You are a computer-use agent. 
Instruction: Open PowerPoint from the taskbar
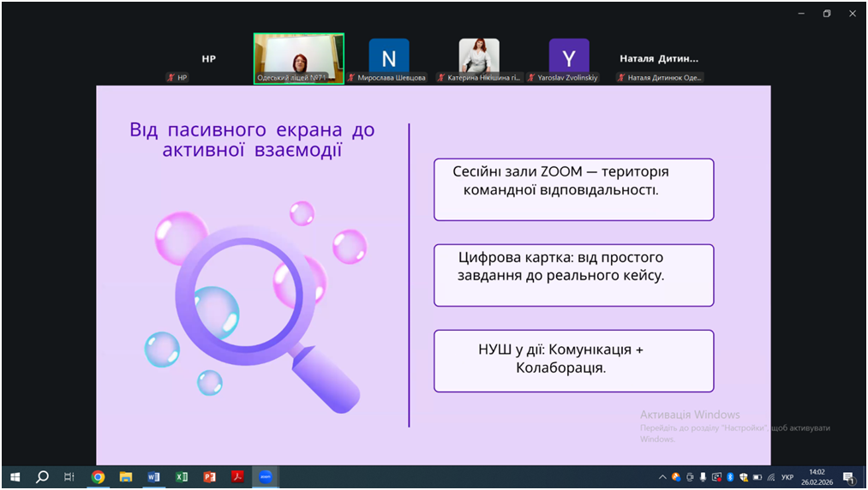click(x=209, y=477)
